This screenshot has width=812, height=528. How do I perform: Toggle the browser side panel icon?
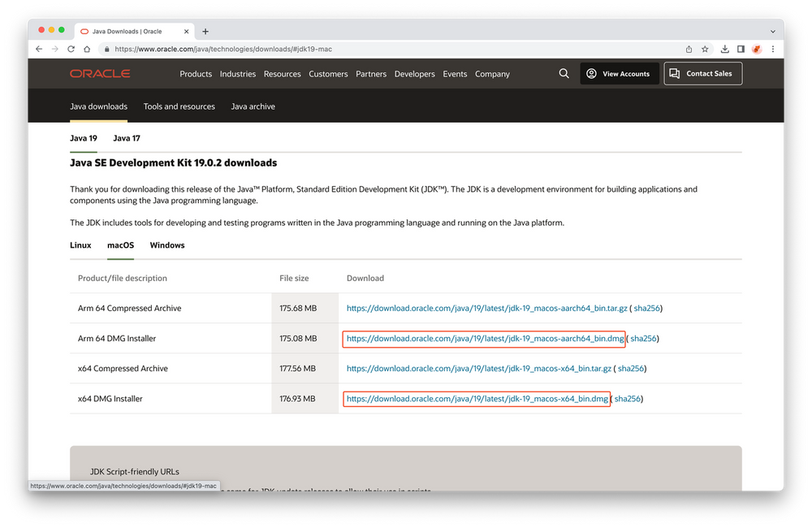click(x=741, y=49)
